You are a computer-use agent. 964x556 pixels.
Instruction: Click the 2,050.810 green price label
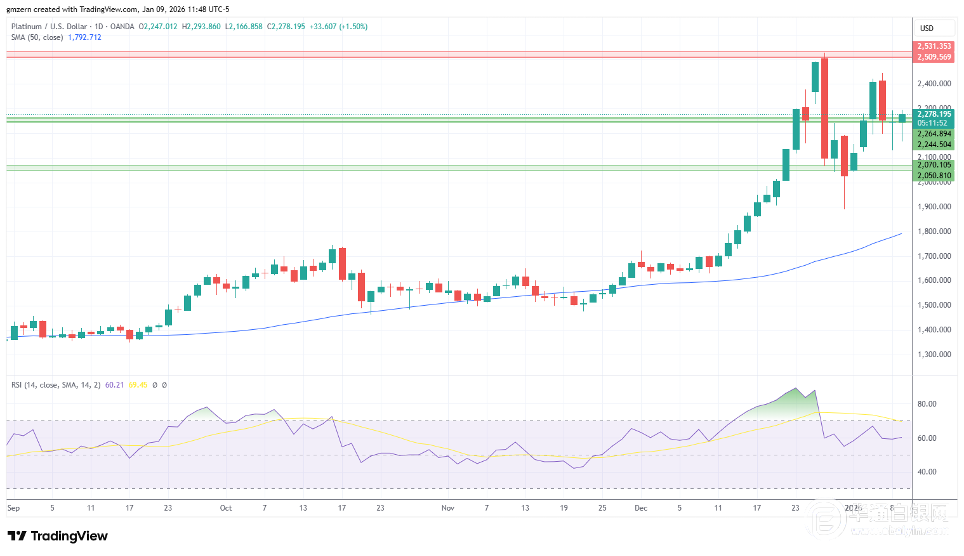tap(932, 176)
